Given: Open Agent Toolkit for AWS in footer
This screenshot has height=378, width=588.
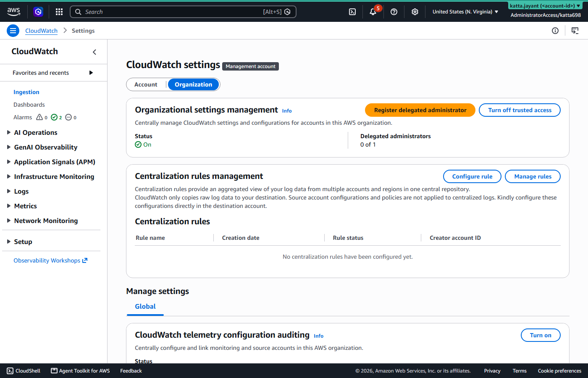Looking at the screenshot, I should pos(80,371).
